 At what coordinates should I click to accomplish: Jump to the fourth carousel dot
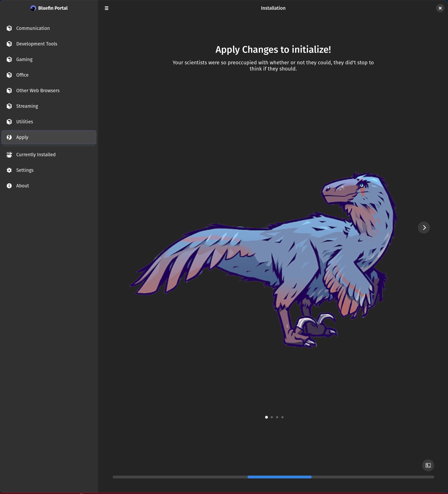tap(282, 417)
